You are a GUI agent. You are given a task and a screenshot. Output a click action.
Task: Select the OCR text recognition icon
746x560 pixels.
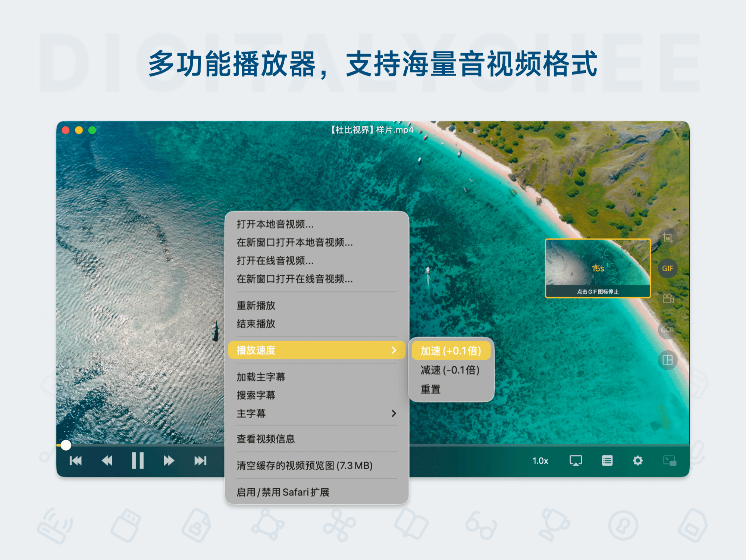667,329
